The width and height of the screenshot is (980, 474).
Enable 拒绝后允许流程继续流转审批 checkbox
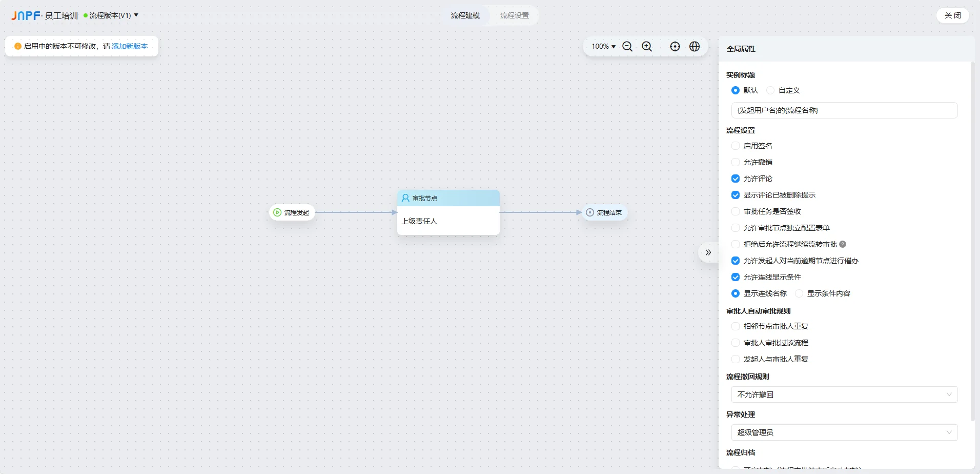736,244
